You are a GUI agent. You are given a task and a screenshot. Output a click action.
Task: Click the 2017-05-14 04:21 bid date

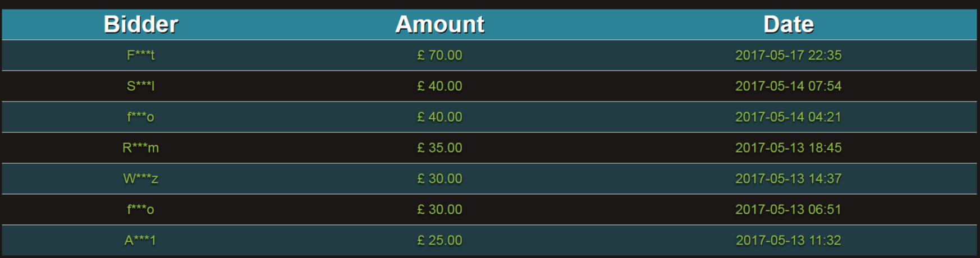click(x=788, y=117)
